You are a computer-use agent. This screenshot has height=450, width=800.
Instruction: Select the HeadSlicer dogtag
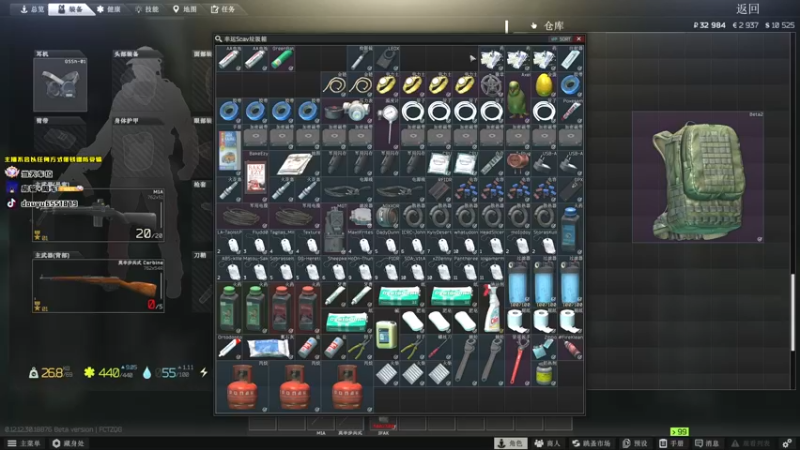(491, 242)
